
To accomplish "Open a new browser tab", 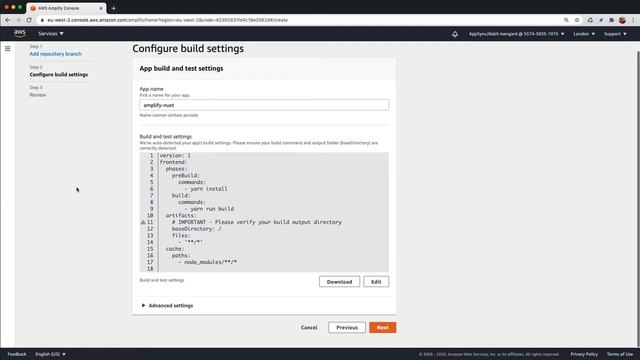I will 113,8.
